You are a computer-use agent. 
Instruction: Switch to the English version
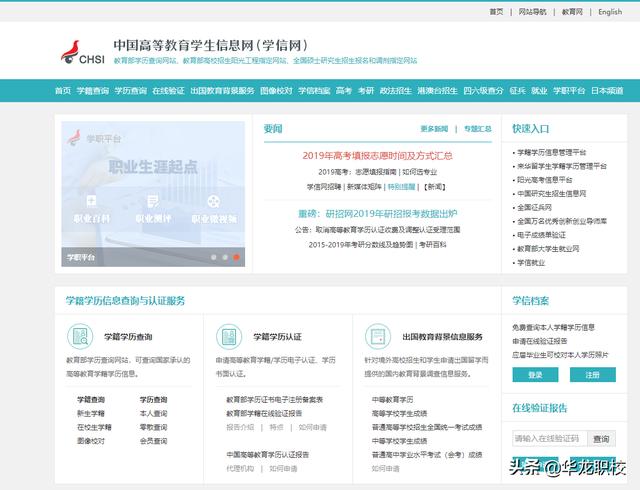(x=610, y=12)
